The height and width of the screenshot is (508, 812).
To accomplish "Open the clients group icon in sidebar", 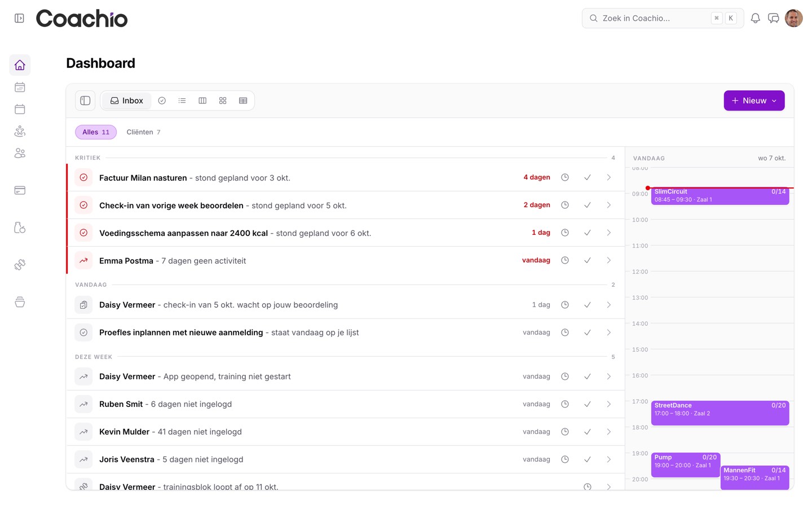I will click(20, 154).
